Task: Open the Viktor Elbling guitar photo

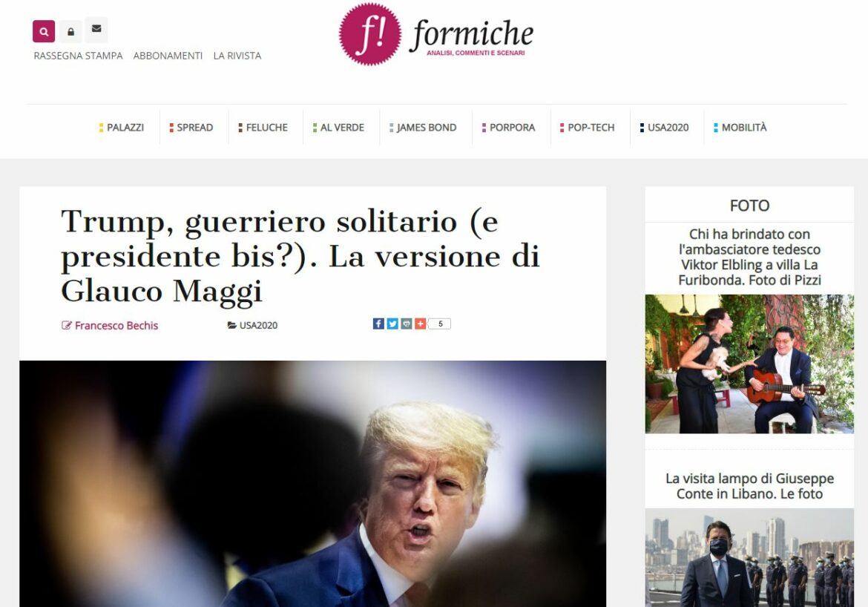Action: (x=749, y=364)
